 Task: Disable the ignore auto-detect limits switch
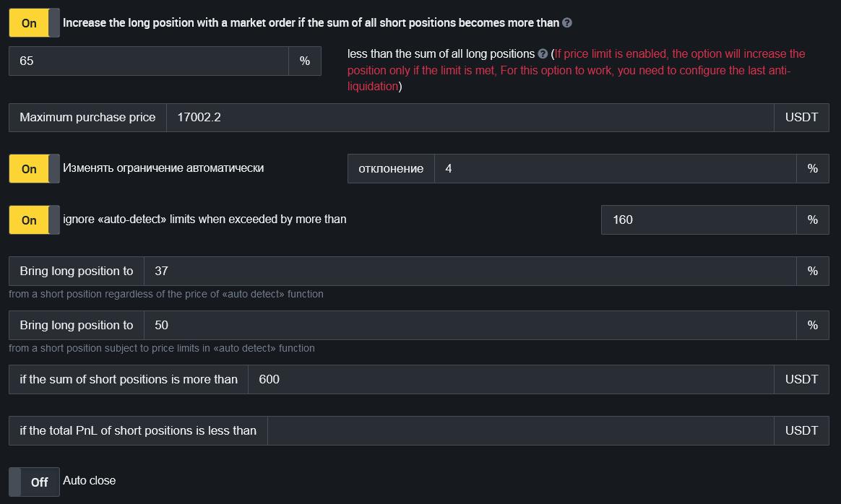(34, 220)
